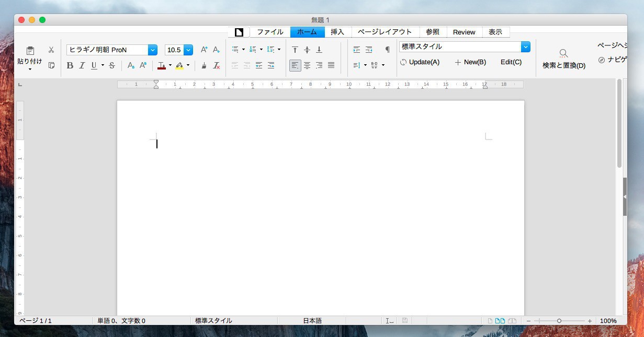The width and height of the screenshot is (644, 337).
Task: Toggle italic formatting
Action: point(82,65)
